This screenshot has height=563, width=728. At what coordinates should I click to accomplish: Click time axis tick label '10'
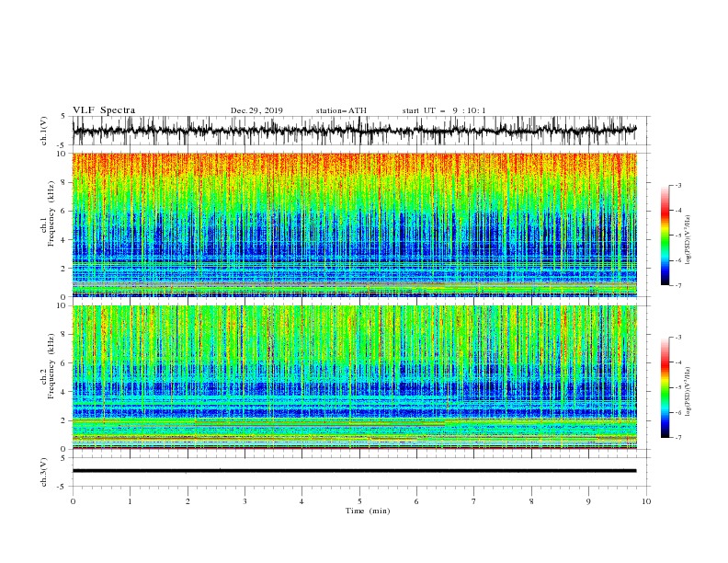click(646, 501)
